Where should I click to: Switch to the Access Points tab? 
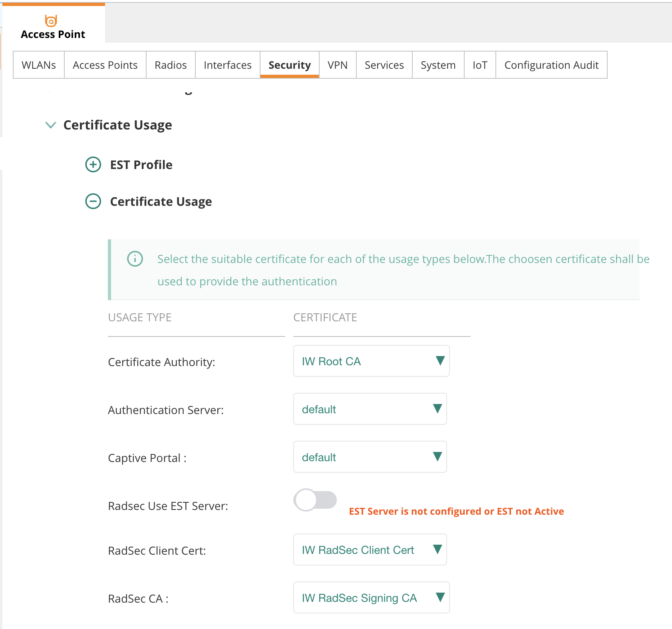click(105, 65)
